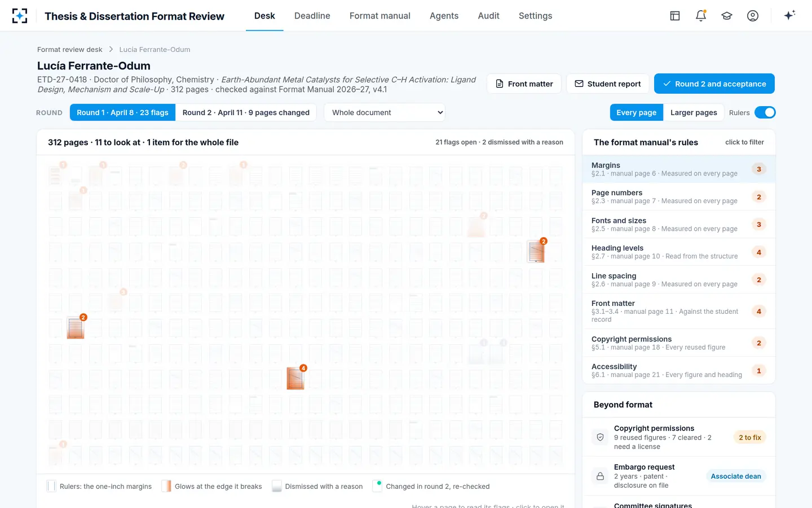The image size is (812, 508).
Task: Open the Settings tab
Action: tap(535, 16)
